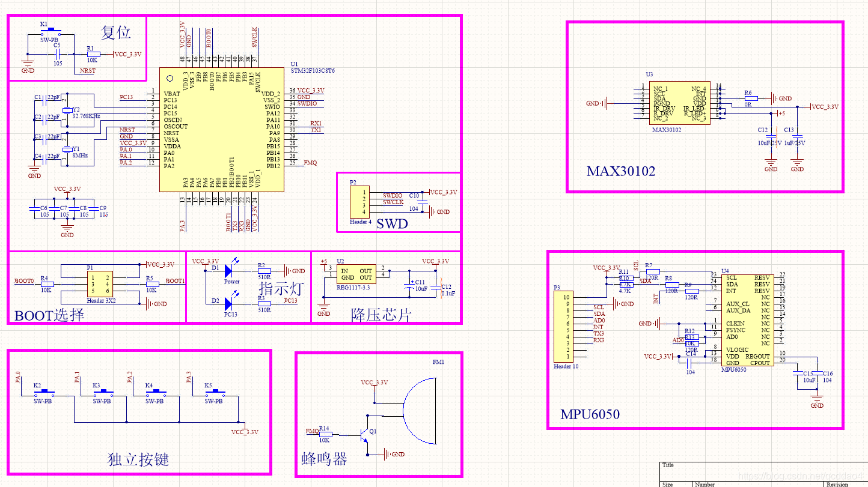The height and width of the screenshot is (487, 868).
Task: Click the large MAX30102 section title
Action: [621, 171]
